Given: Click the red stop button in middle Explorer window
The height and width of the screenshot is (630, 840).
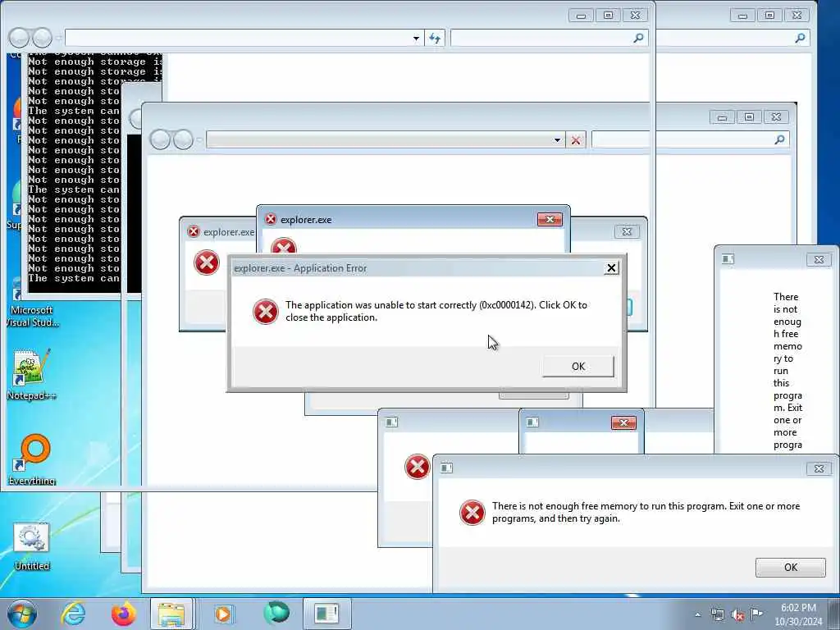Looking at the screenshot, I should tap(575, 140).
